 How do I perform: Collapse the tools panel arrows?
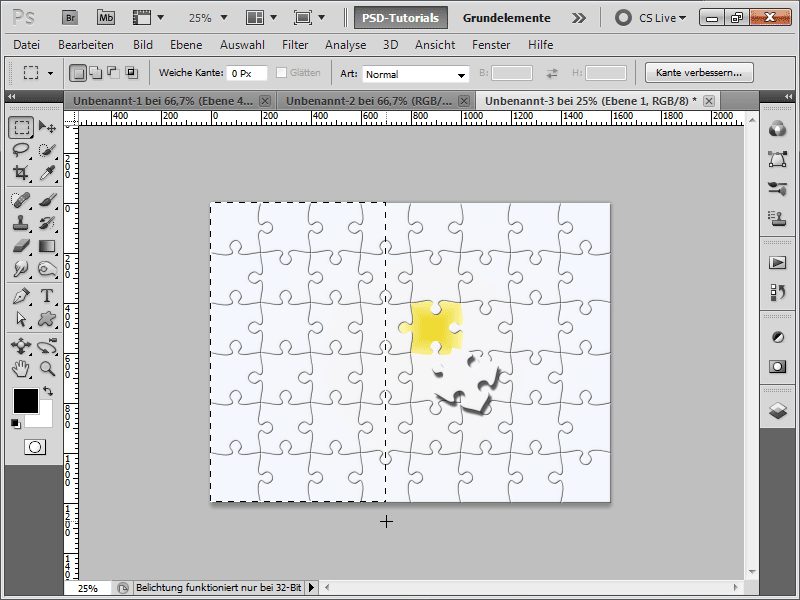click(x=11, y=96)
